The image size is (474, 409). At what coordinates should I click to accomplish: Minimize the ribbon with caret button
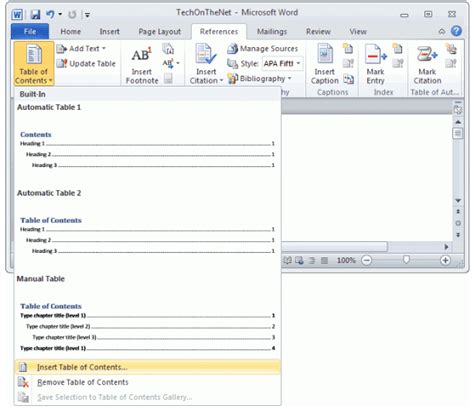tap(442, 31)
